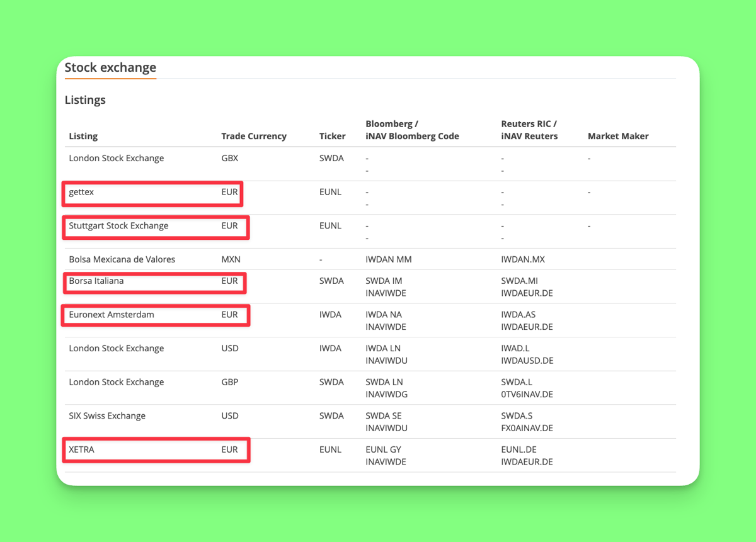Click Bolsa Mexicana de Valores listing

pos(122,259)
